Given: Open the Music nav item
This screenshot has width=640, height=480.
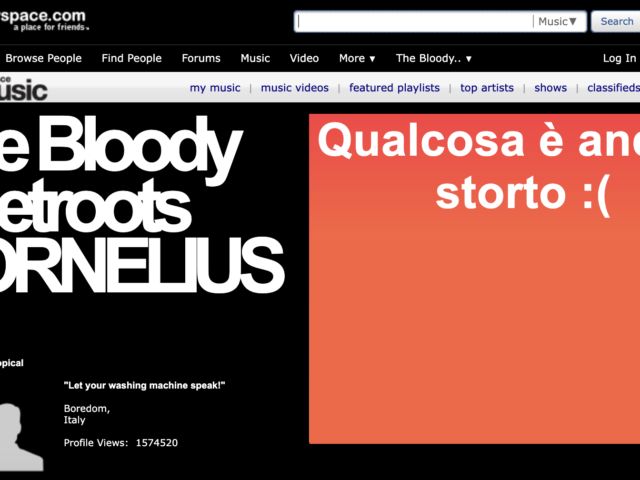Looking at the screenshot, I should 255,58.
